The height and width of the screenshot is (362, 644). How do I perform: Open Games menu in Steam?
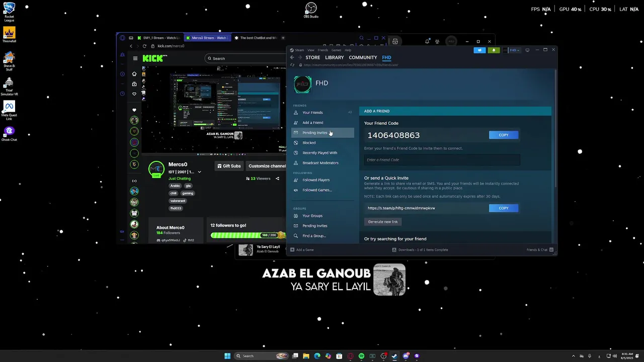point(336,50)
